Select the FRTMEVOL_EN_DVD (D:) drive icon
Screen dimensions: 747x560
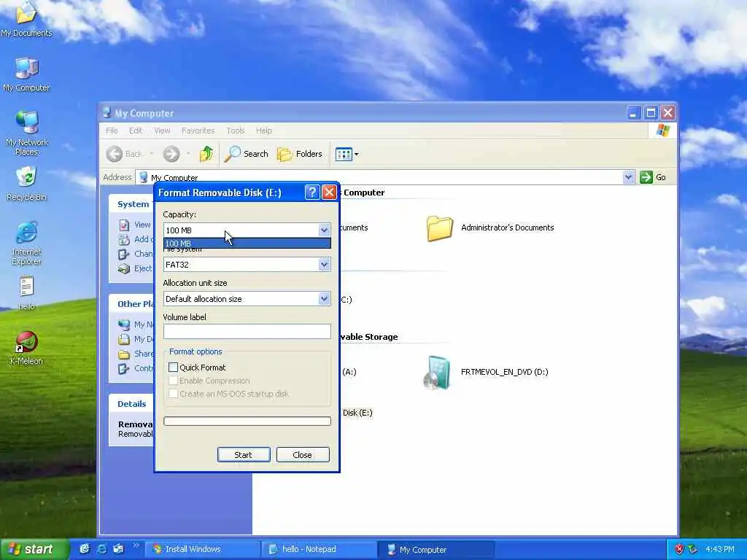[438, 373]
